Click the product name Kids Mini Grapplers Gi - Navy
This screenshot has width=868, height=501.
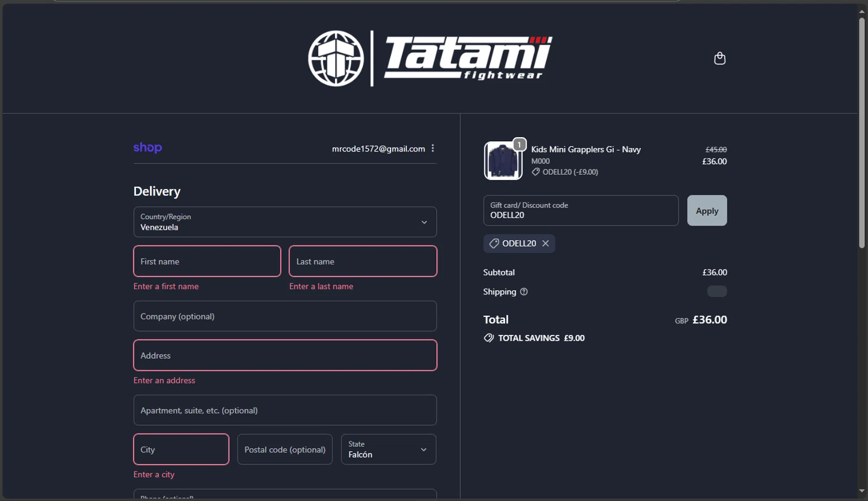586,149
